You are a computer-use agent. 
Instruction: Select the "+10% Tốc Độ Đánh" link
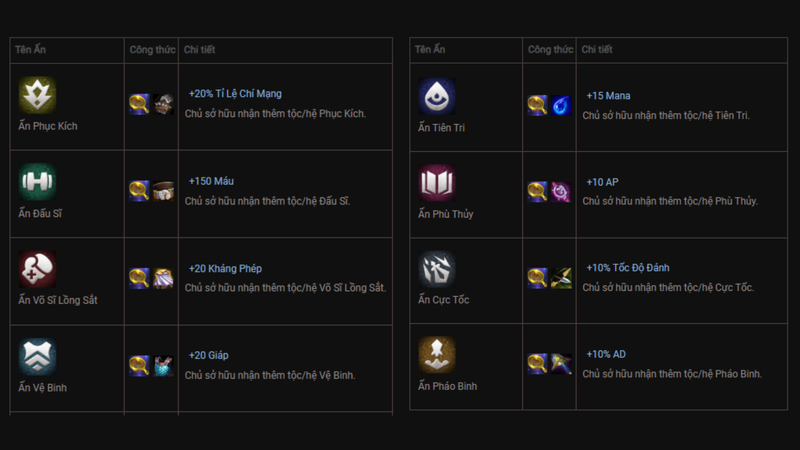(x=628, y=268)
